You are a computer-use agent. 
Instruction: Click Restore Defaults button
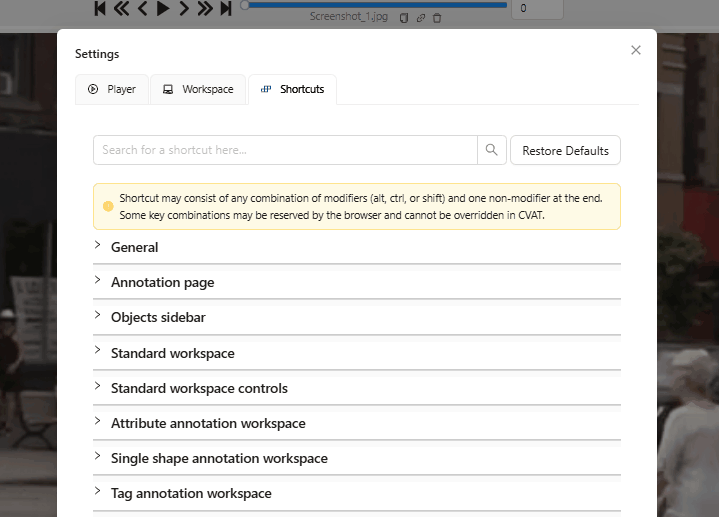(565, 150)
